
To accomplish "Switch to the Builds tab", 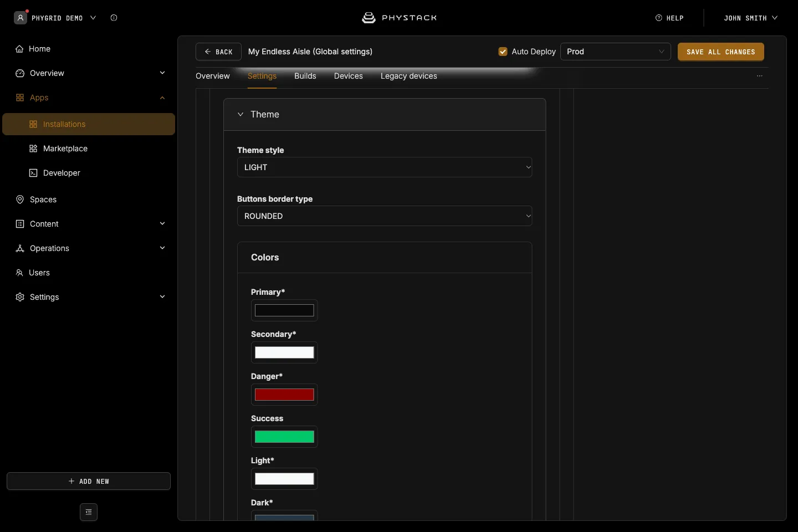I will (x=305, y=76).
